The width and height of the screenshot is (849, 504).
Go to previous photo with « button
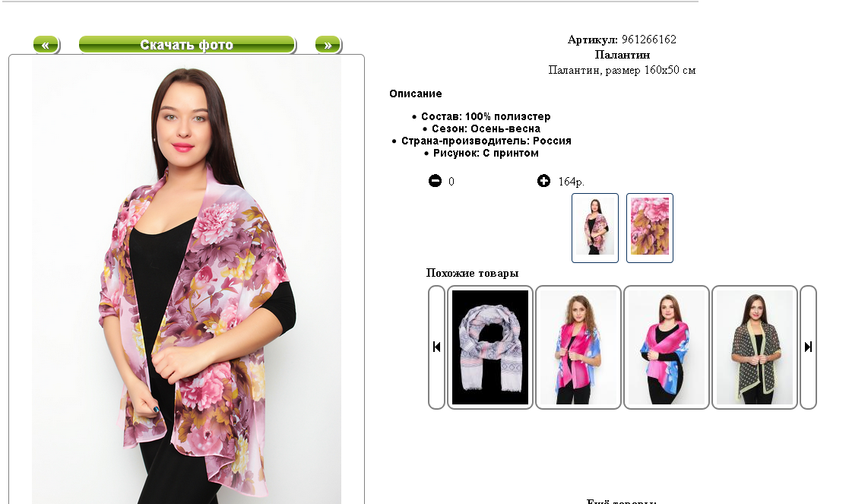pyautogui.click(x=46, y=45)
